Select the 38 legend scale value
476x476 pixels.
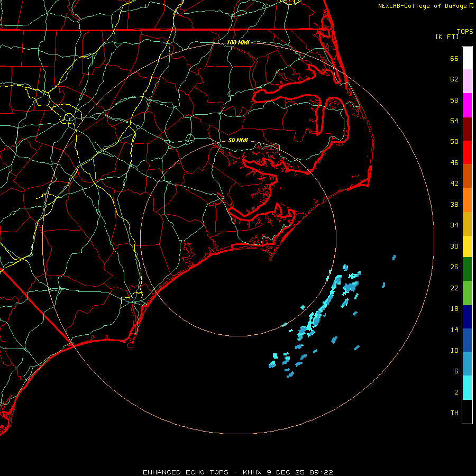[454, 204]
